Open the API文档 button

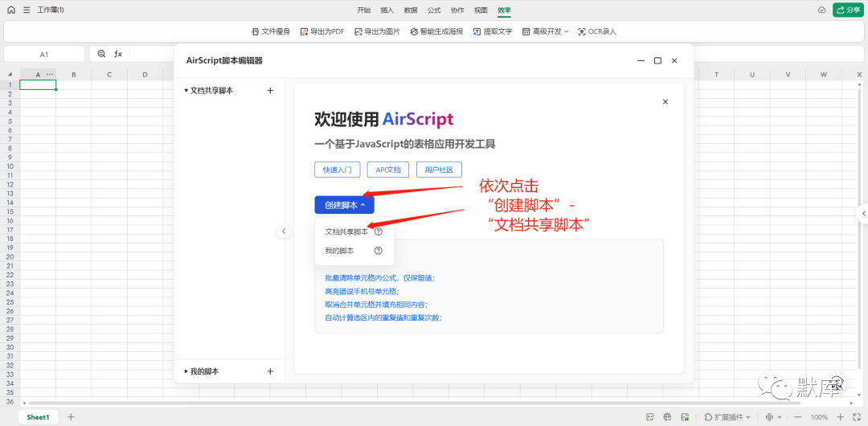click(387, 170)
